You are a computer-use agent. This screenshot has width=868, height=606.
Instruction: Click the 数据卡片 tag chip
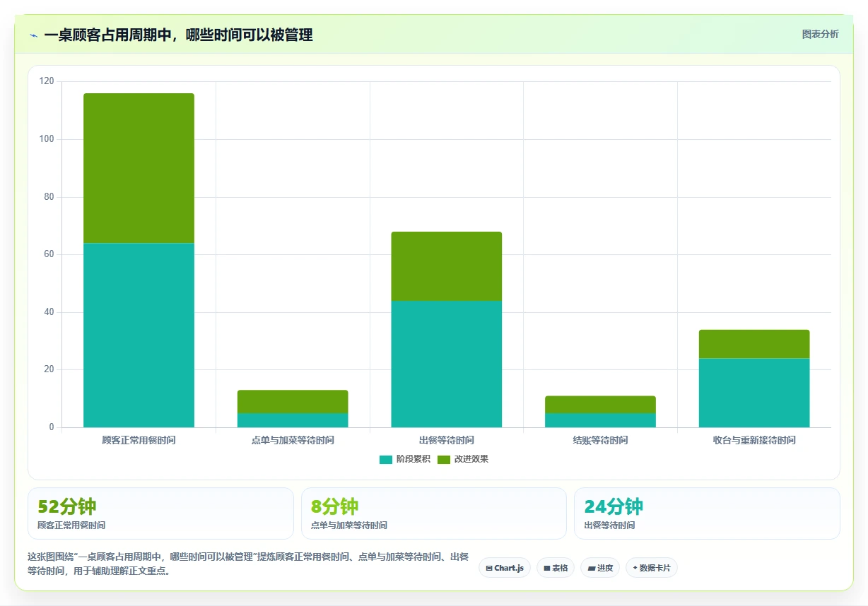click(652, 568)
